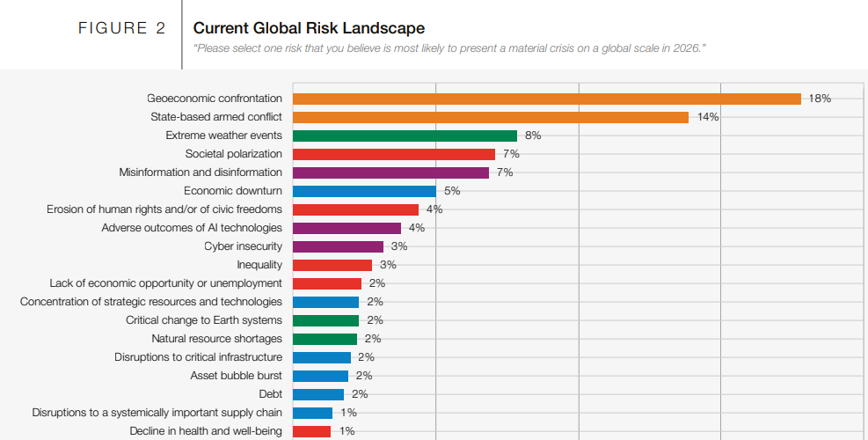Viewport: 868px width, 440px height.
Task: Click the 'Natural resource shortages' green bar
Action: 325,339
